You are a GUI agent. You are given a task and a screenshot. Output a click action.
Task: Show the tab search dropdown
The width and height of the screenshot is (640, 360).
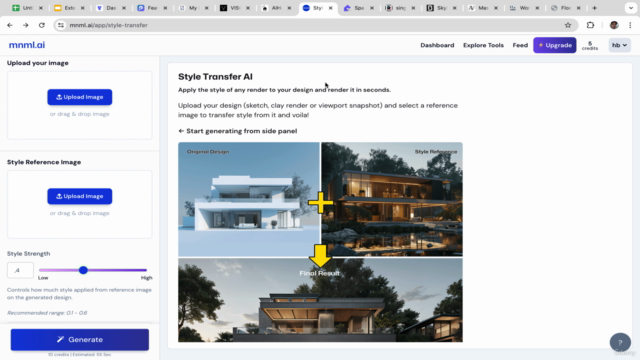pos(631,8)
